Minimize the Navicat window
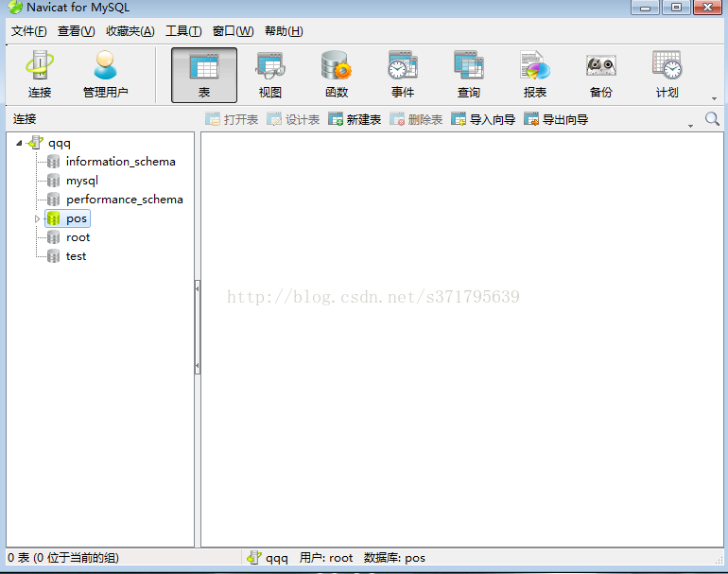 click(645, 8)
